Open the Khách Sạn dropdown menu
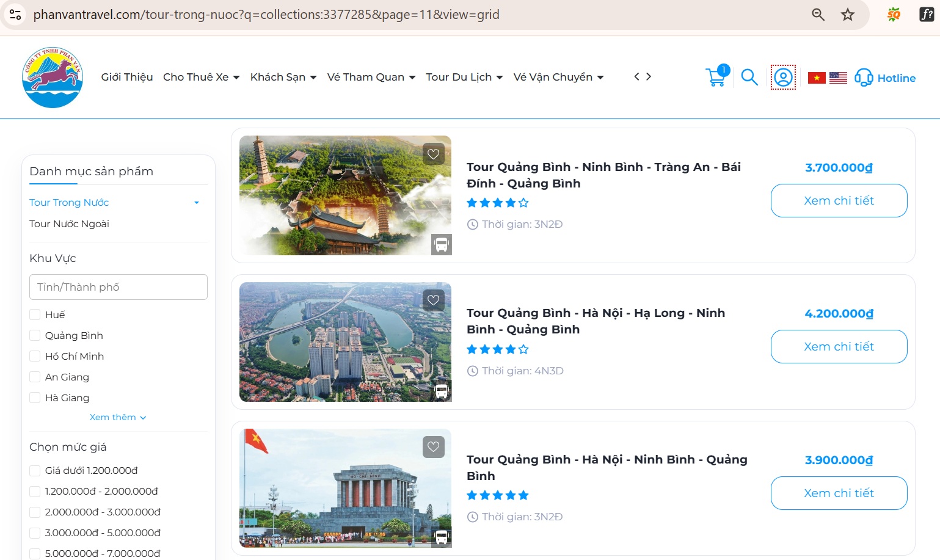 tap(283, 77)
